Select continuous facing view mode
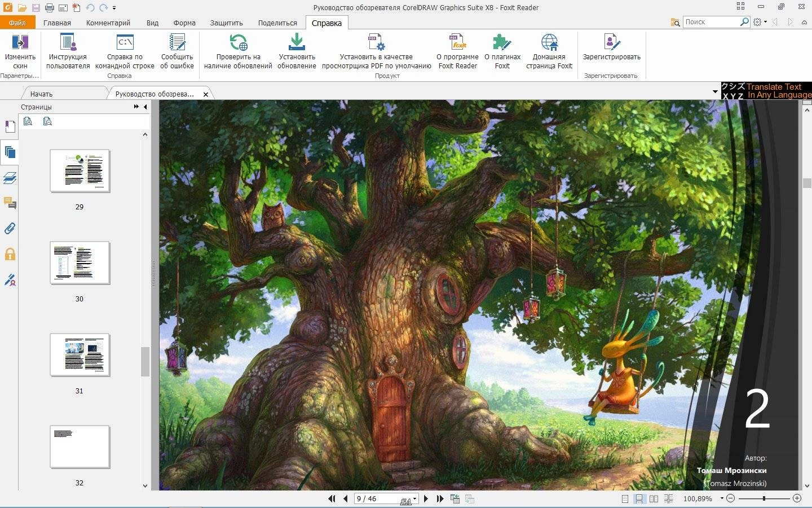This screenshot has width=812, height=508. 669,499
